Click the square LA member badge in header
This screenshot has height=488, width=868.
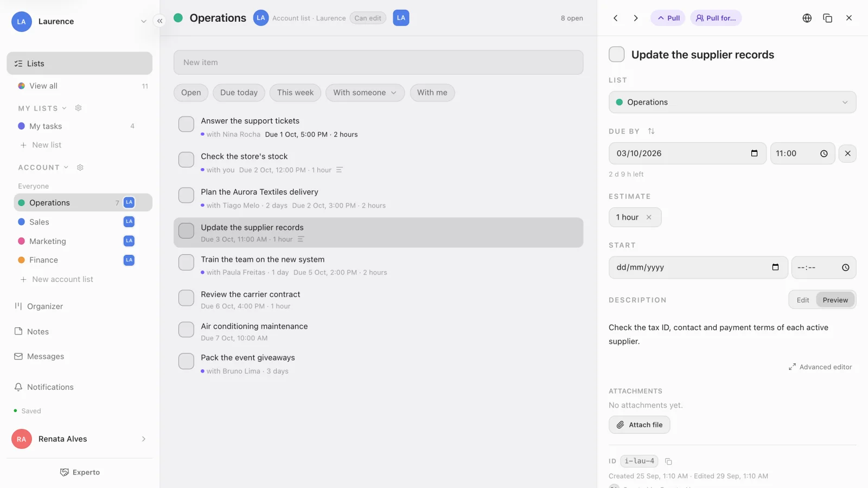(401, 18)
